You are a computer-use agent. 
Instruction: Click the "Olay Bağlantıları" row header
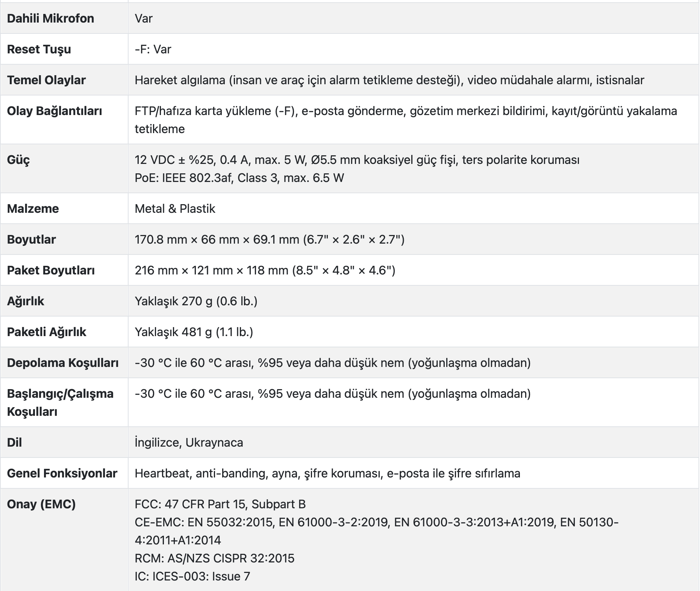55,111
